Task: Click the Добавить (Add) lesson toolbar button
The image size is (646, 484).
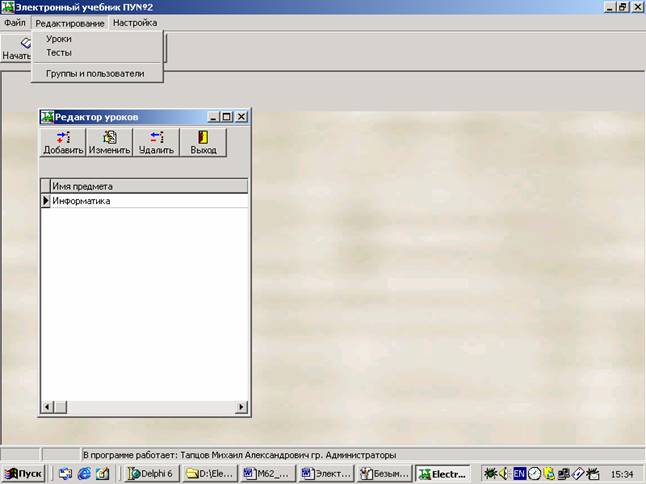Action: 63,143
